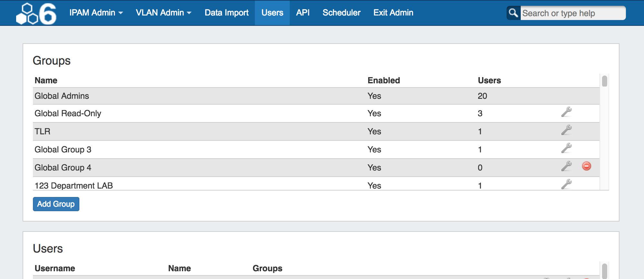644x279 pixels.
Task: Click the Users table scrollbar thumb
Action: (604, 271)
